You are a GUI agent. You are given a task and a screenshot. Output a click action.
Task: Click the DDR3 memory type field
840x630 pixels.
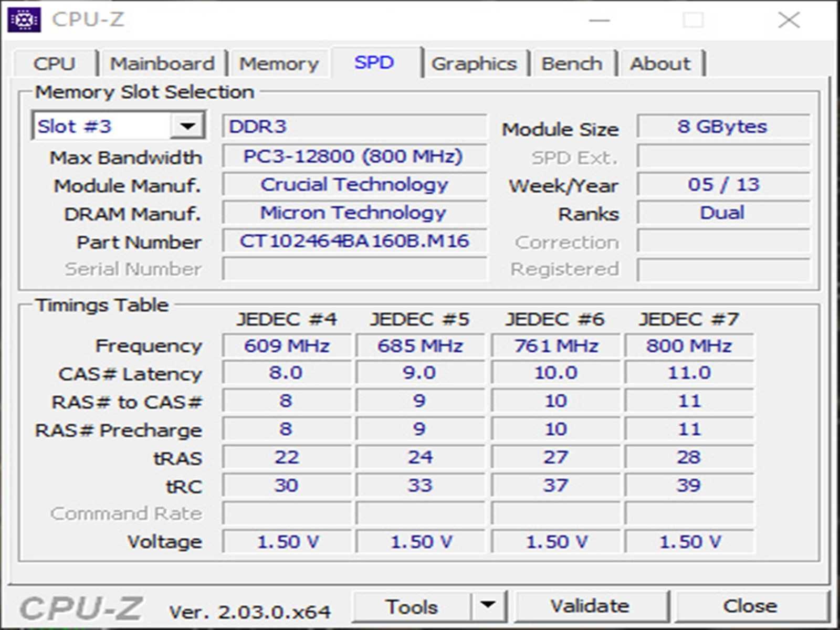[354, 127]
